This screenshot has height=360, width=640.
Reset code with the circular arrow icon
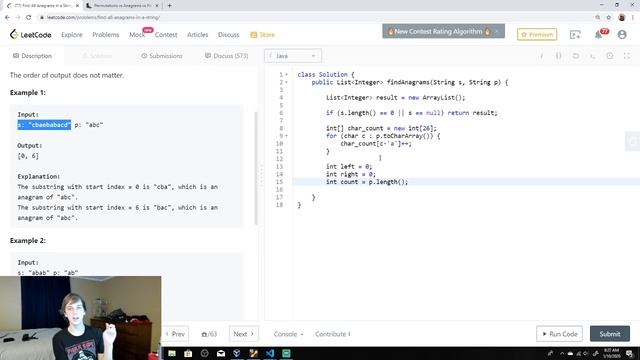point(576,56)
